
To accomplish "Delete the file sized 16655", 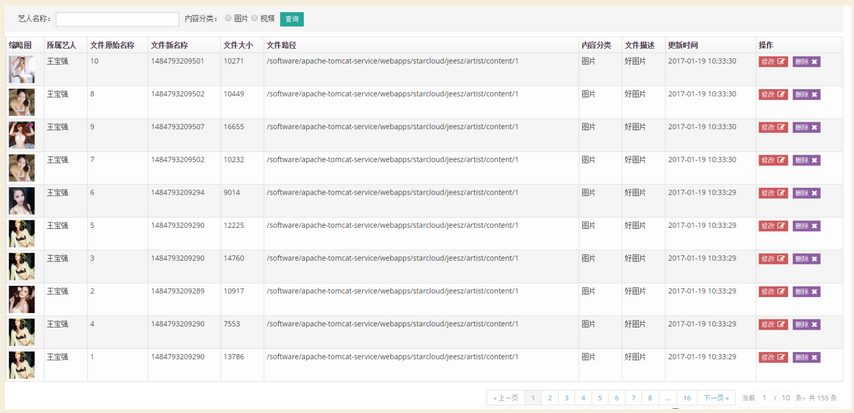I will pyautogui.click(x=807, y=127).
